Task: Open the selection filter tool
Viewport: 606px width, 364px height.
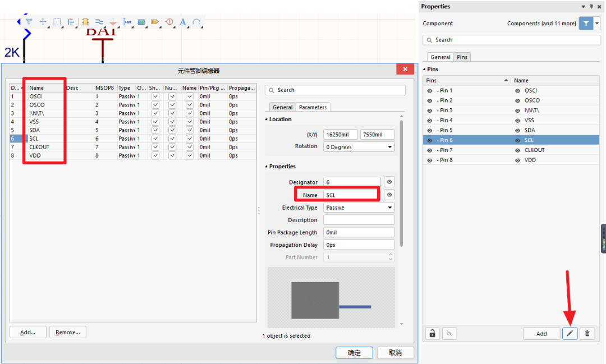Action: [x=29, y=22]
